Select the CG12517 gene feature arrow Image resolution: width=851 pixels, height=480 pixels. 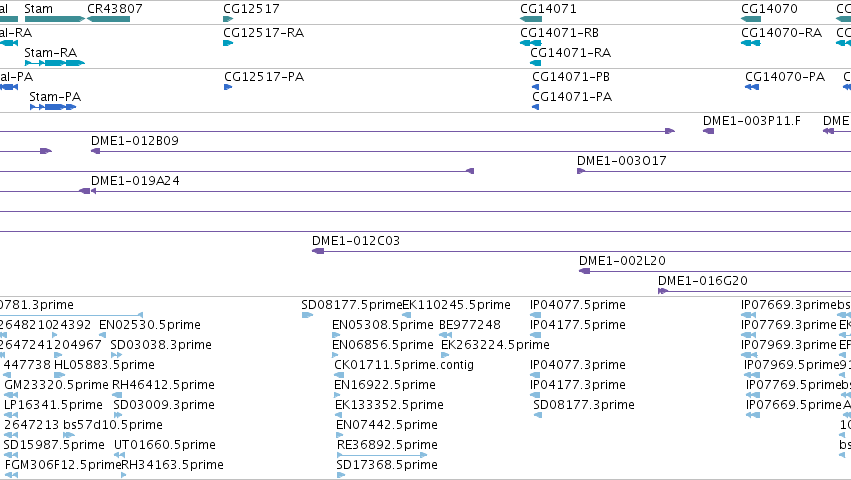(228, 19)
